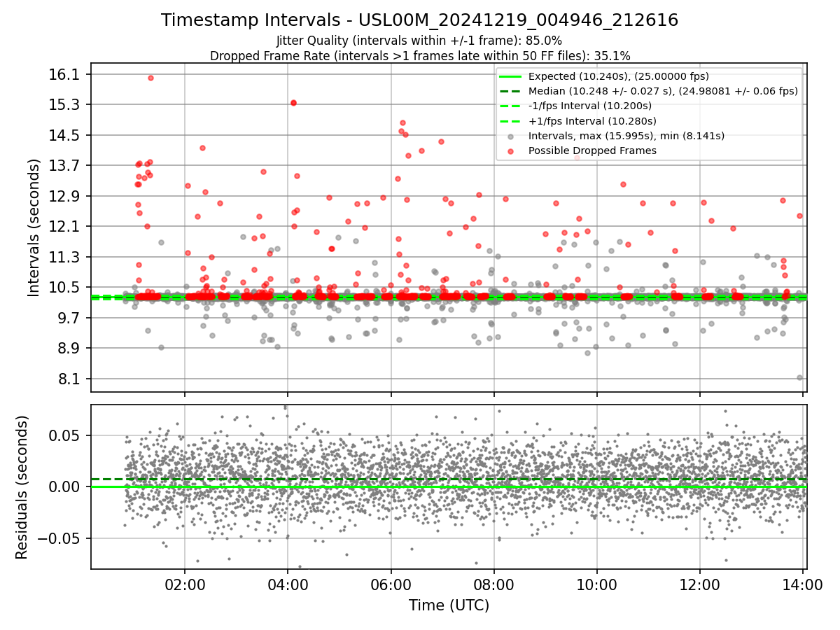Click the solid green line sample in the legend
The width and height of the screenshot is (840, 630).
coord(511,76)
